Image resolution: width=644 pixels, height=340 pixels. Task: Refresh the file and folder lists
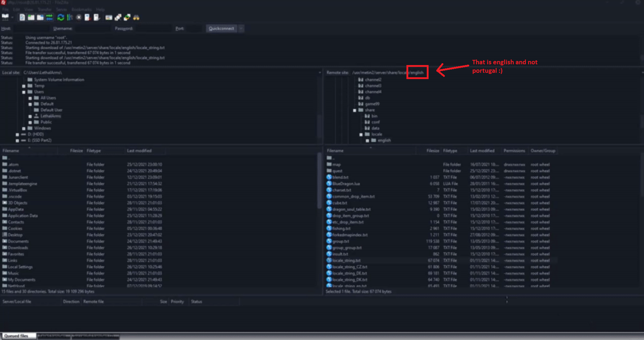pos(61,17)
